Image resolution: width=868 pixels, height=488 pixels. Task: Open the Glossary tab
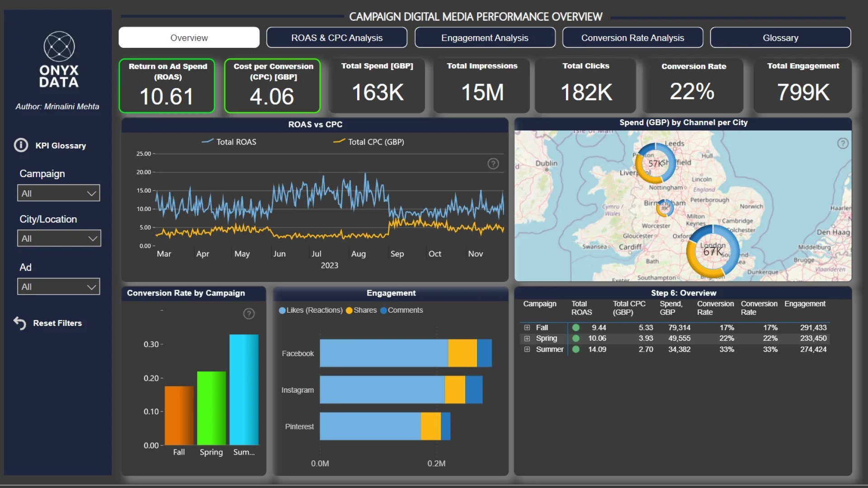click(781, 38)
